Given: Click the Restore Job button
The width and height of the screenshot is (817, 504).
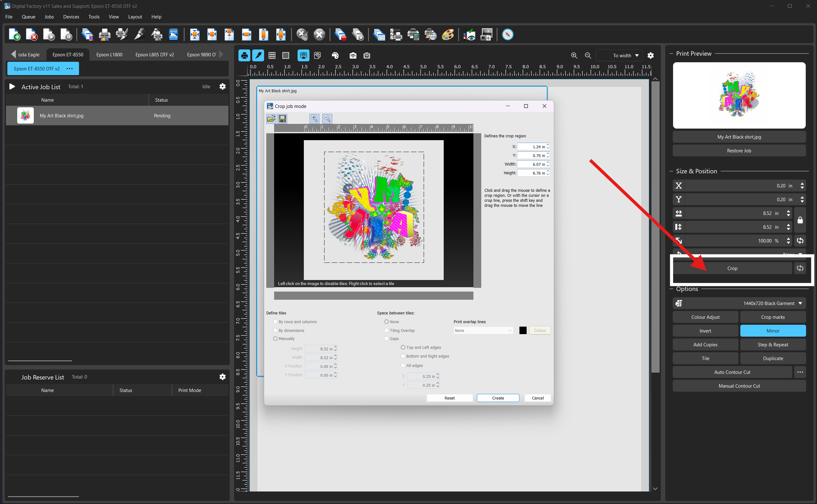Looking at the screenshot, I should [739, 151].
